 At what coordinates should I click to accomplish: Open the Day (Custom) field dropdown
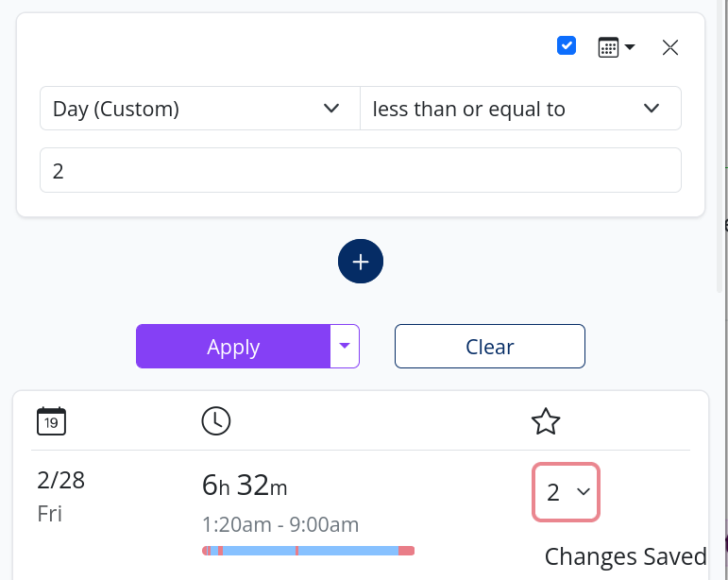click(x=199, y=109)
